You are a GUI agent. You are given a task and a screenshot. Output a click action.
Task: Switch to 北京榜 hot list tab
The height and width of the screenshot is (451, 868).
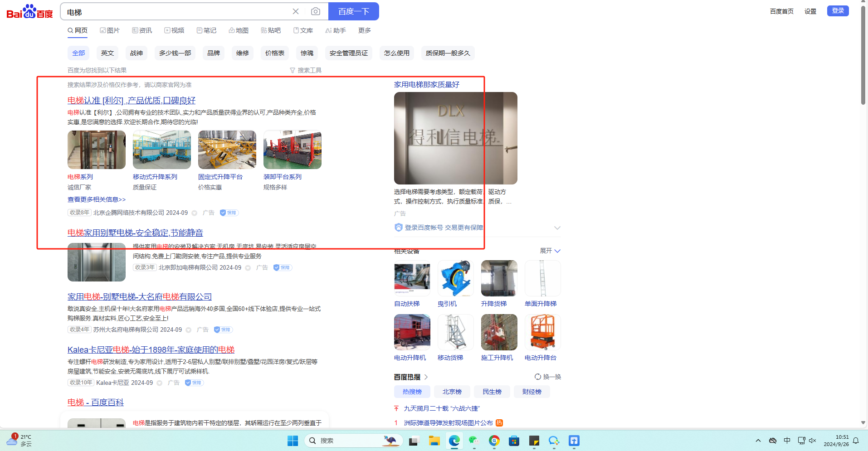(x=452, y=392)
